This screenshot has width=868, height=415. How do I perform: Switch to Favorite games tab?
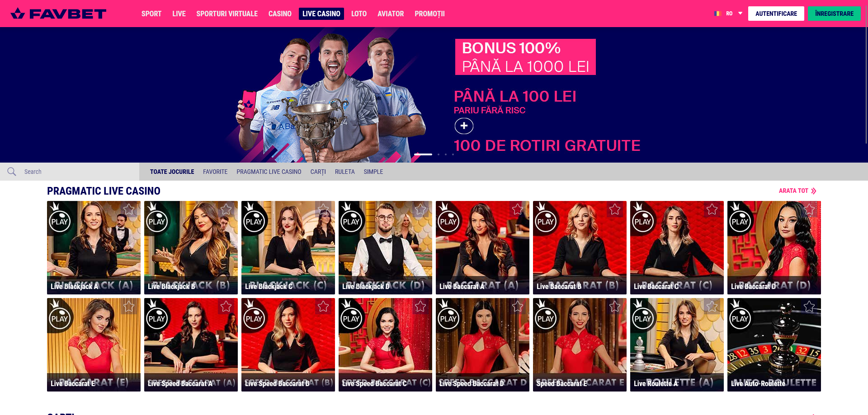coord(215,172)
